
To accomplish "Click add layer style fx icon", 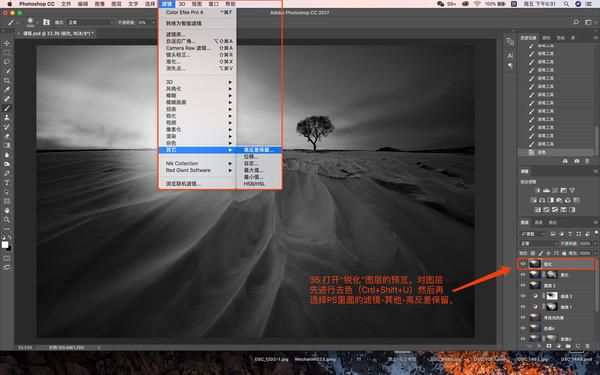I will tap(539, 346).
